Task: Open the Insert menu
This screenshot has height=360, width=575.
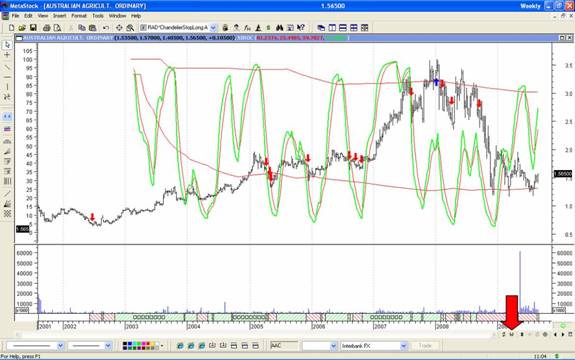Action: pyautogui.click(x=59, y=16)
